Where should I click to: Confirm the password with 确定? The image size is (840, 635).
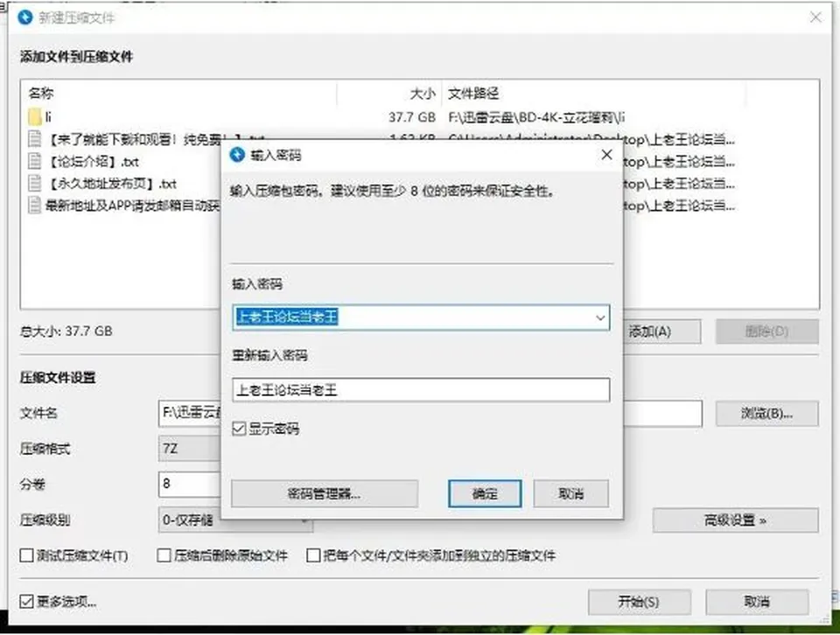point(485,493)
